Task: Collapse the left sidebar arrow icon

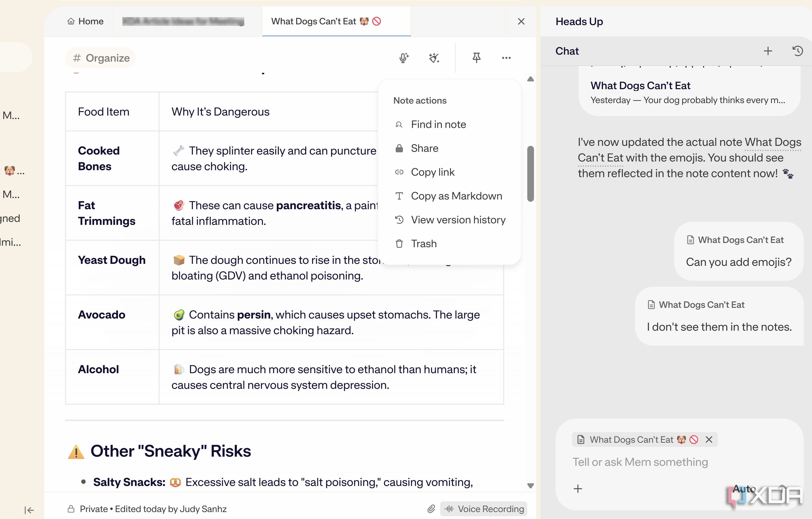Action: tap(29, 510)
